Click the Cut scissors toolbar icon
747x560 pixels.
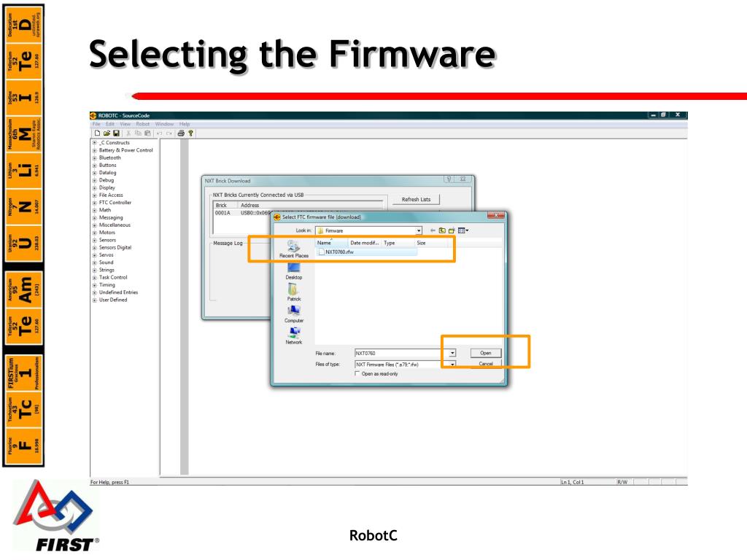point(128,133)
